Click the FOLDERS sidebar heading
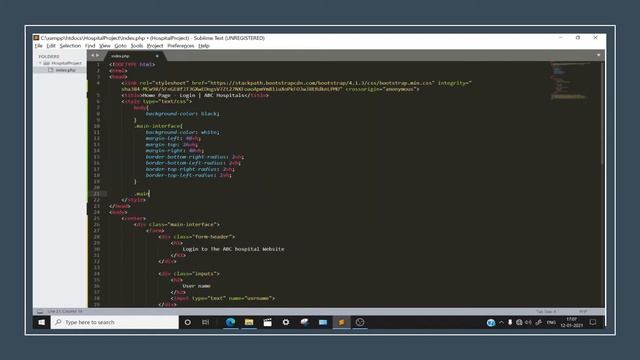The width and height of the screenshot is (640, 360). (49, 56)
